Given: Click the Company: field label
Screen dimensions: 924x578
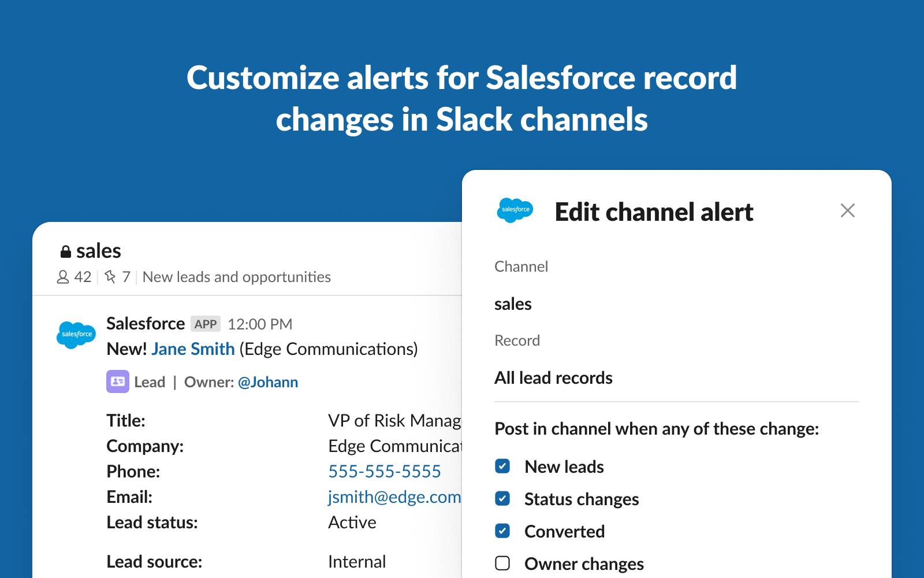Looking at the screenshot, I should tap(145, 446).
